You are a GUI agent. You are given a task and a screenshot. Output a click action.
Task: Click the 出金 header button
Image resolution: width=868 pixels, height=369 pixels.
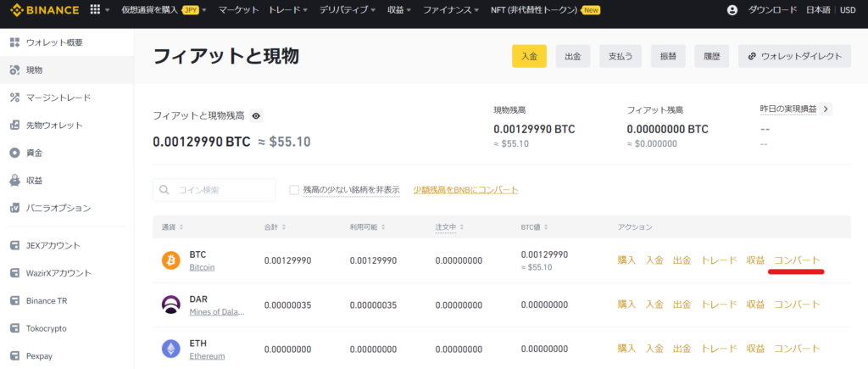click(x=573, y=56)
